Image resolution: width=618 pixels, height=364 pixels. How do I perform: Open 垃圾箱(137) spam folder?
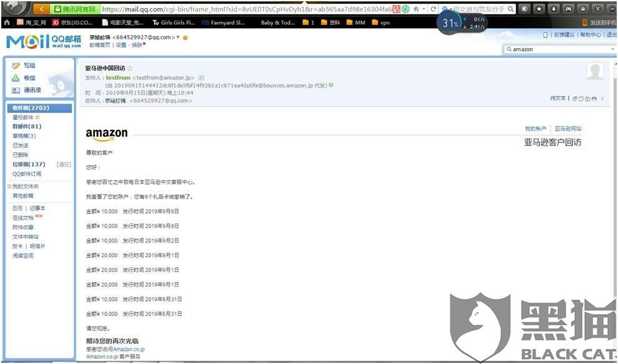pos(29,164)
